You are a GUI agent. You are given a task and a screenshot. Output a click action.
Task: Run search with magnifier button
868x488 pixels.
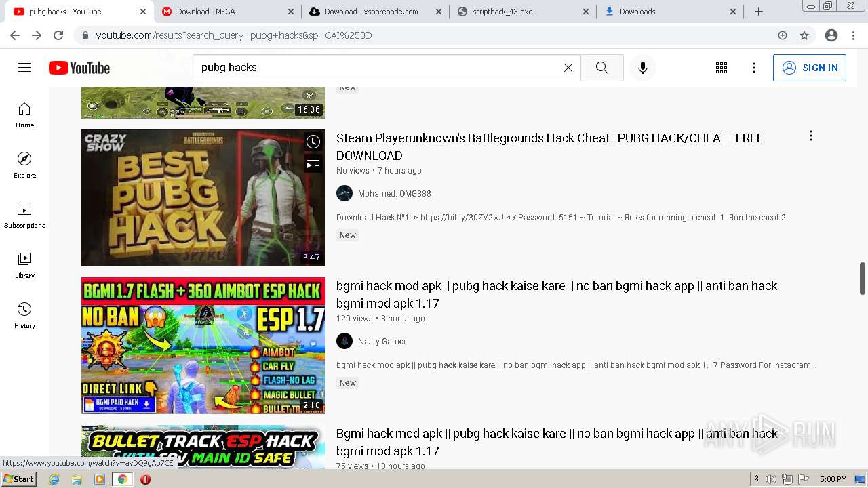[601, 68]
